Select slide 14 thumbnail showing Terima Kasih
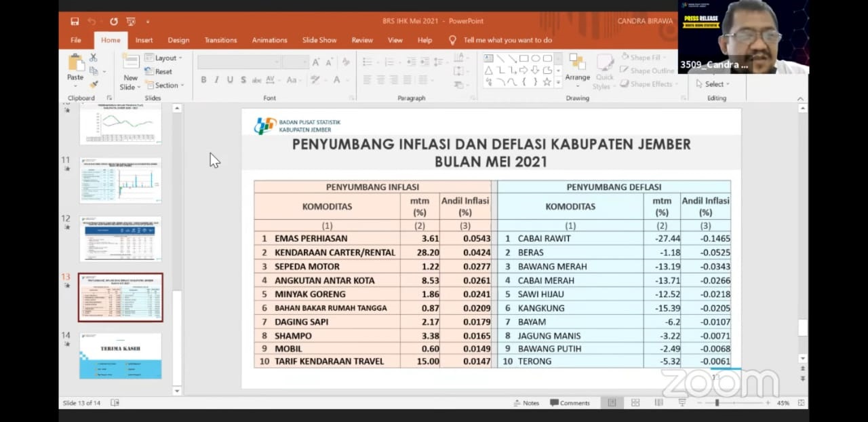Screen dimensions: 868x422 (x=120, y=354)
